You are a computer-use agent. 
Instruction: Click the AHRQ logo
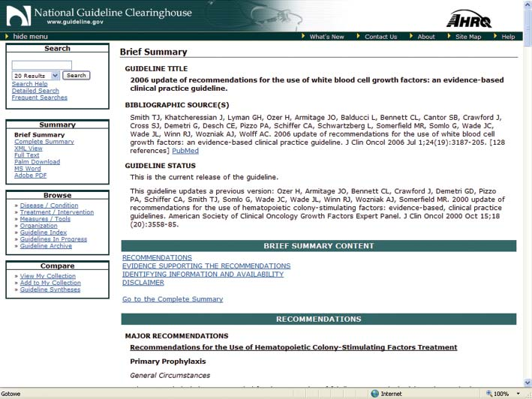point(469,19)
